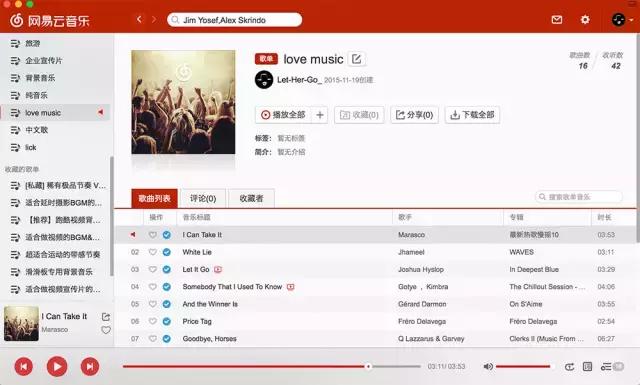This screenshot has width=640, height=385.
Task: Mute audio with speaker icon
Action: click(488, 366)
